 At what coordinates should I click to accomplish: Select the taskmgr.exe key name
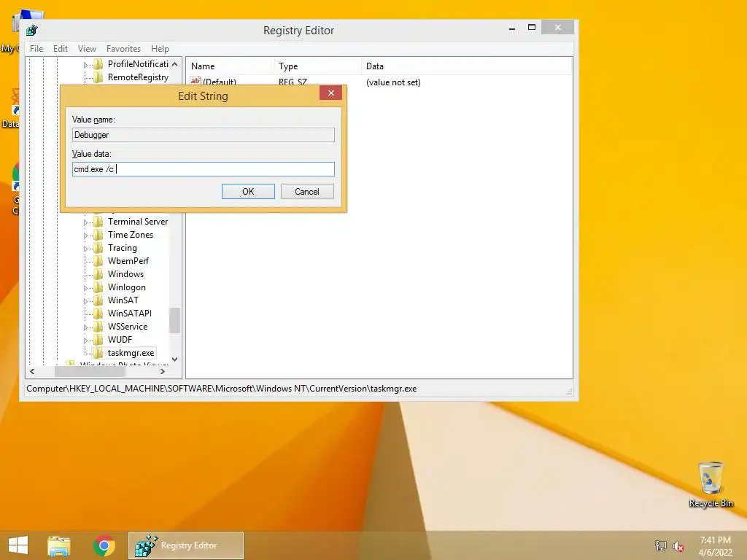point(131,353)
